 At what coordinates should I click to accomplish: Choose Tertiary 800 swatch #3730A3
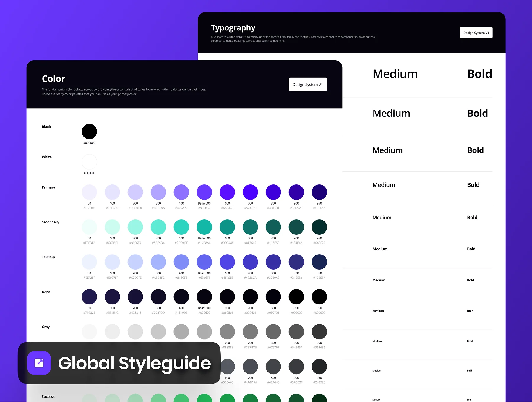273,262
